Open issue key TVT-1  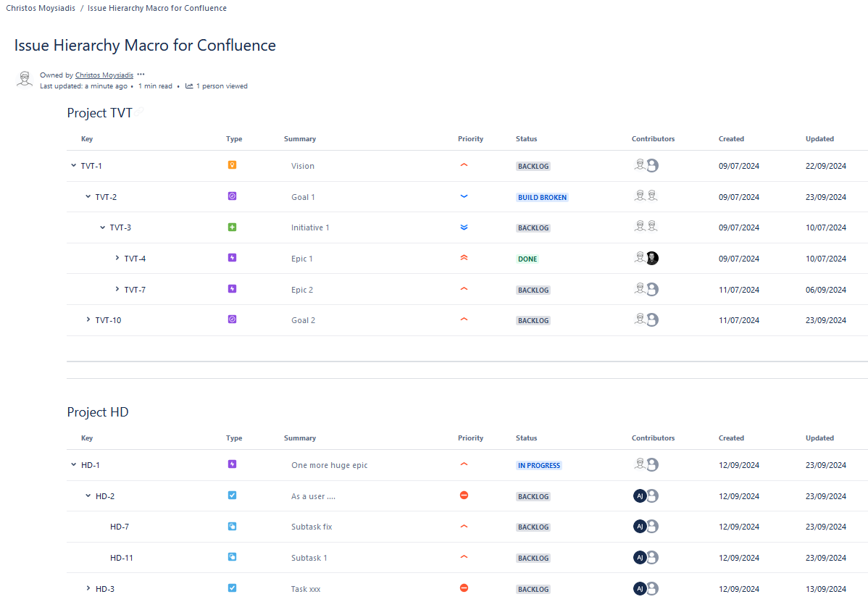click(x=91, y=166)
